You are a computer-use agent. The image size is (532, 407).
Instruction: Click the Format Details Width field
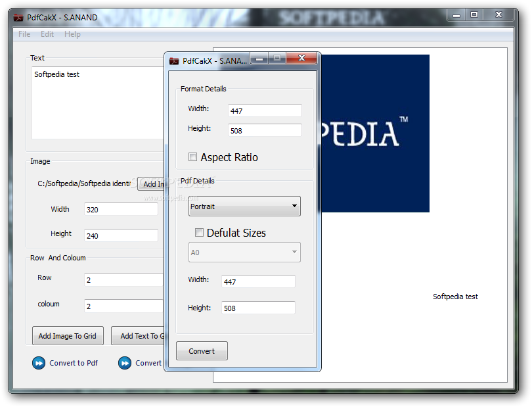[x=265, y=110]
